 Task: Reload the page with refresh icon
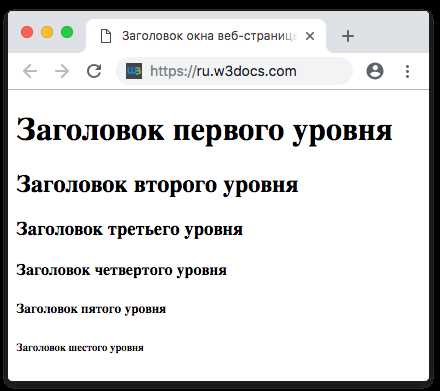tap(94, 71)
